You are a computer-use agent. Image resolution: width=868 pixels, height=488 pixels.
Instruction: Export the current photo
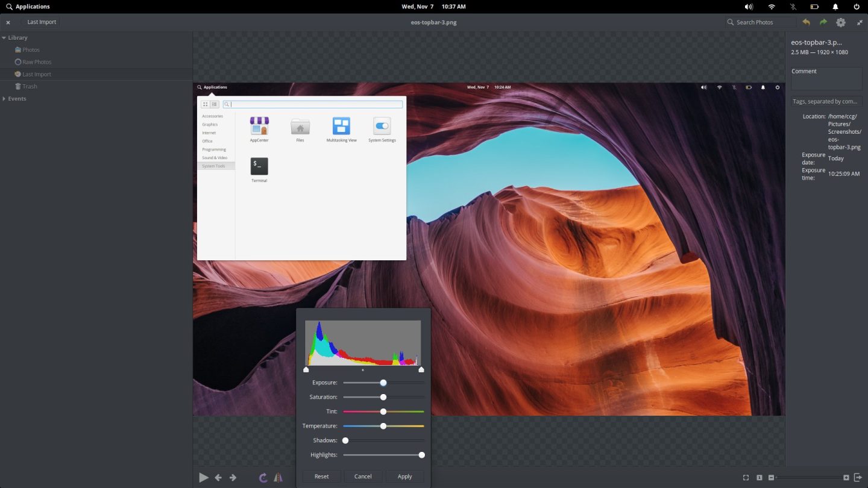(x=858, y=477)
